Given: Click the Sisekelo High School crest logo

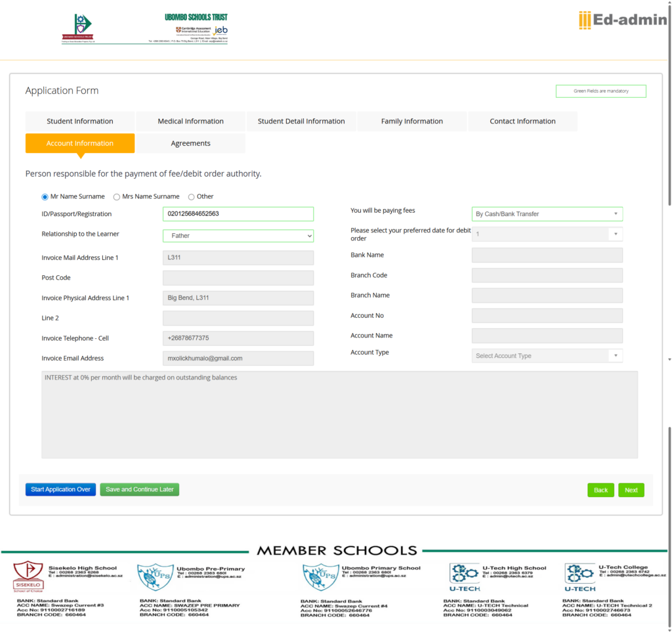Looking at the screenshot, I should (28, 577).
